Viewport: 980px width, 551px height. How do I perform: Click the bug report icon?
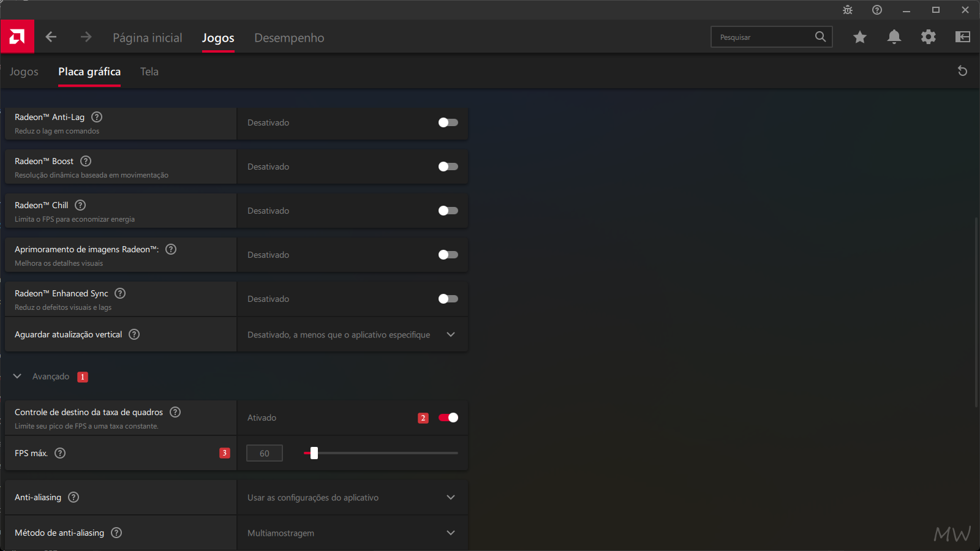pyautogui.click(x=848, y=10)
